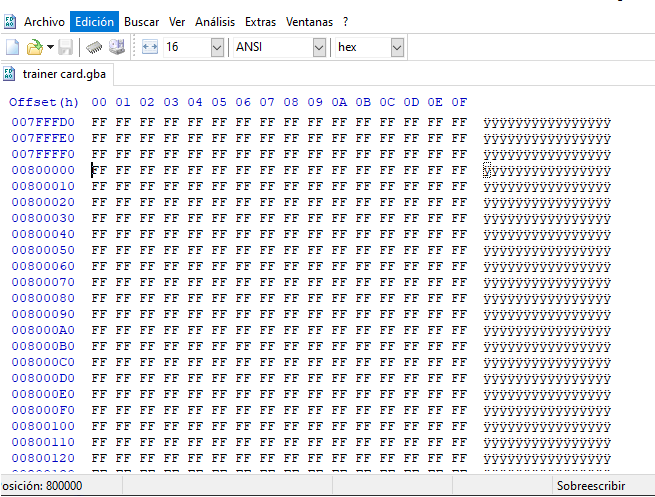Click the Sobreescribir mode in status bar
This screenshot has height=497, width=655.
point(590,485)
